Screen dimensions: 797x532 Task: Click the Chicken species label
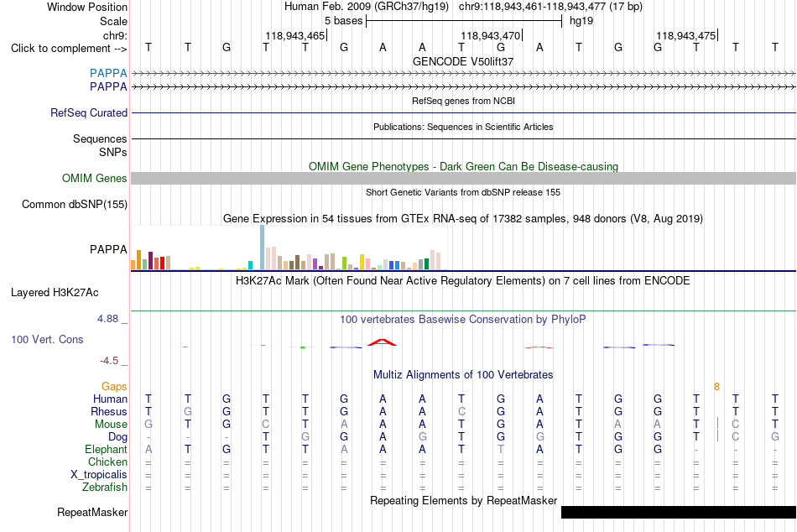tap(107, 462)
